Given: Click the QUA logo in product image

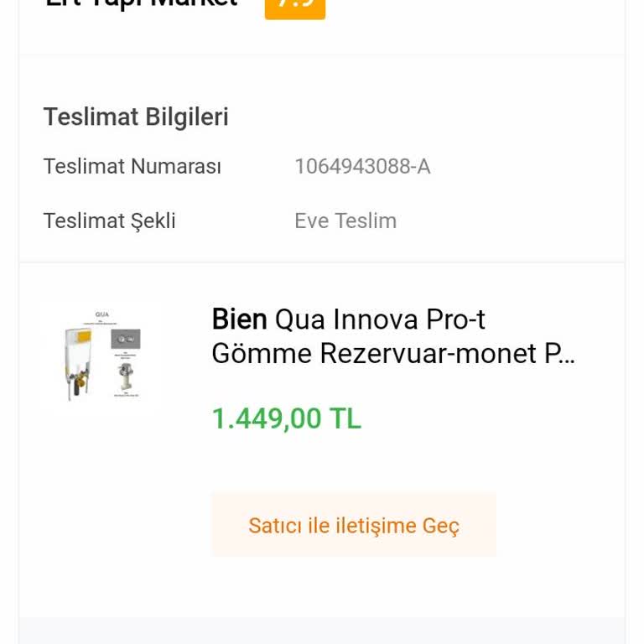Looking at the screenshot, I should 102,314.
